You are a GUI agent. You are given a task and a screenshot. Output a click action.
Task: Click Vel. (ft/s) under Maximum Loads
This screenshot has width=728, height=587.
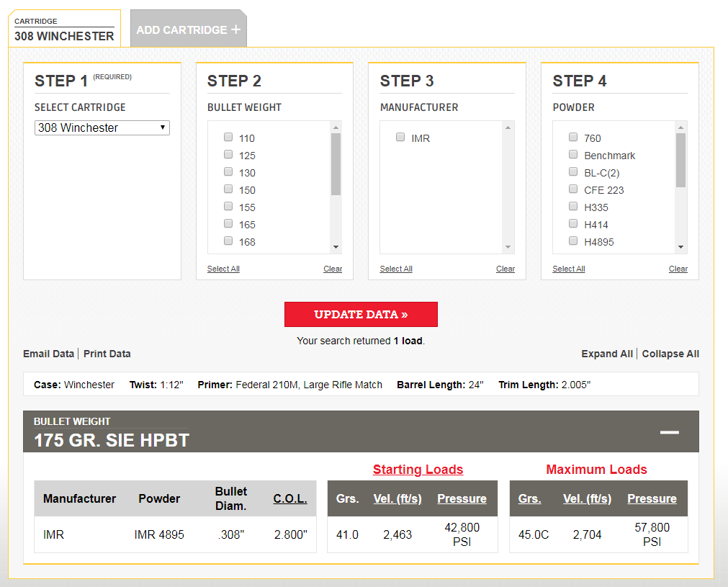588,498
